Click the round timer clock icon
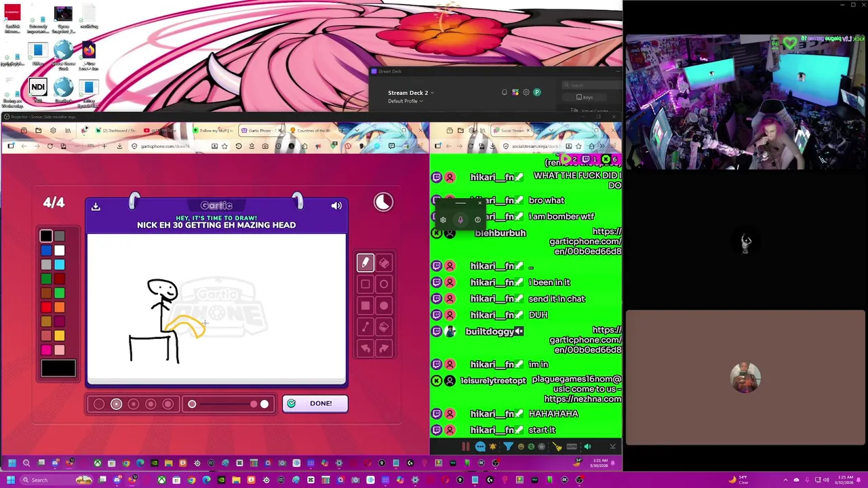The width and height of the screenshot is (868, 488). (383, 203)
